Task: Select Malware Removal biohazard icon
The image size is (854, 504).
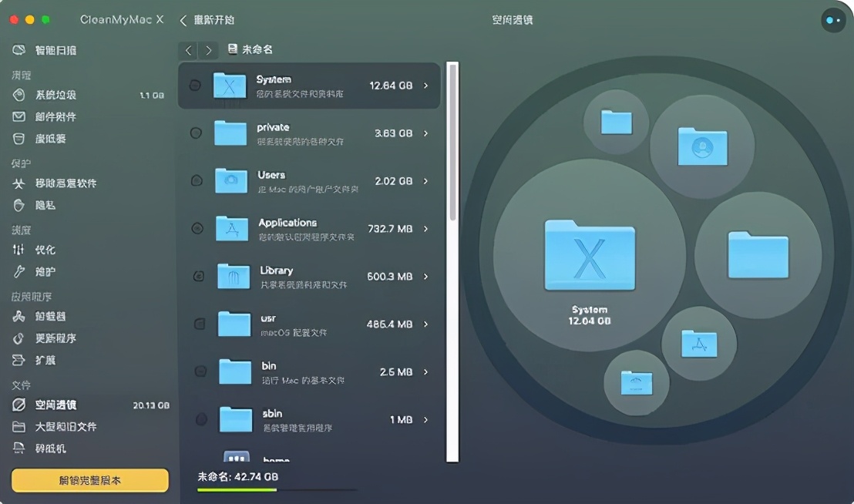Action: [x=19, y=183]
